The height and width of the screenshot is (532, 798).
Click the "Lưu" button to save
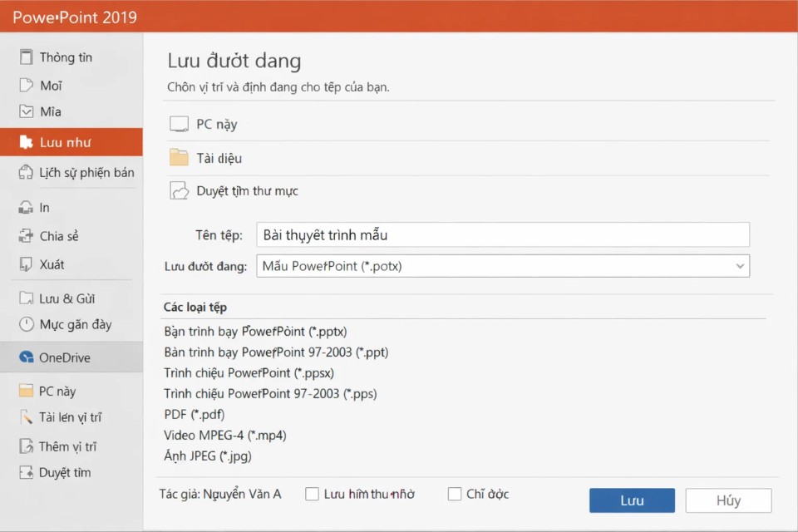pos(632,500)
